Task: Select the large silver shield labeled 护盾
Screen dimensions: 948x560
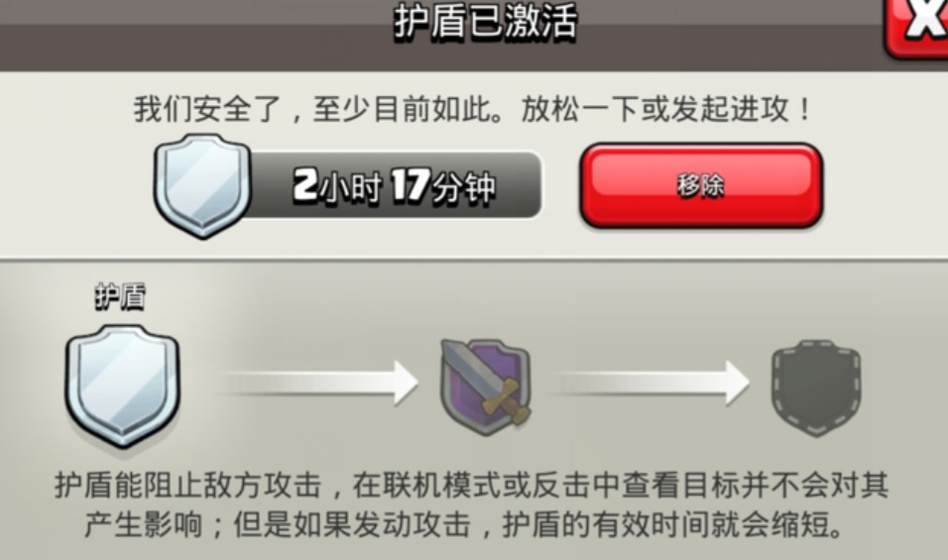Action: click(123, 386)
